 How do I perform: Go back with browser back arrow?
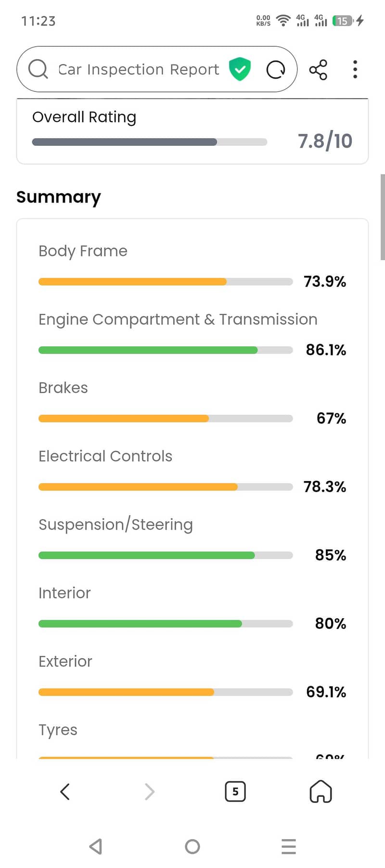click(65, 791)
